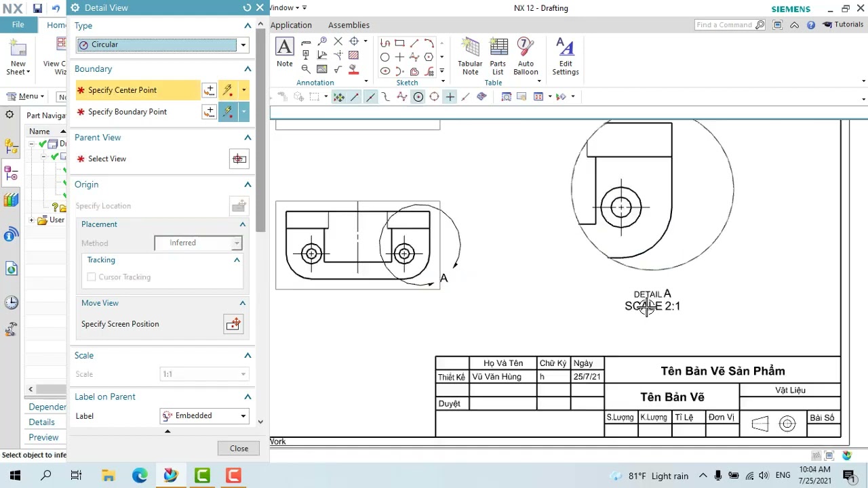Screen dimensions: 868x488
Task: Enable Cursor Tracking checkbox
Action: pyautogui.click(x=92, y=277)
